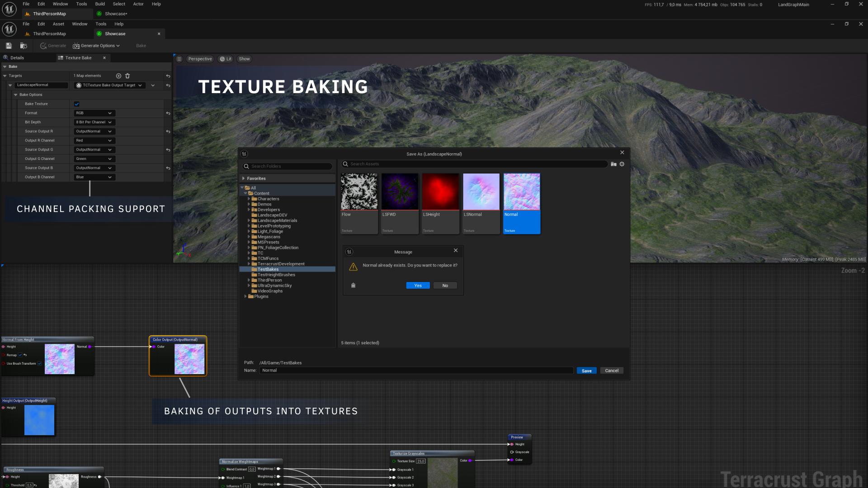Toggle the Bake Texture checkbox
The height and width of the screenshot is (488, 868).
coord(77,104)
